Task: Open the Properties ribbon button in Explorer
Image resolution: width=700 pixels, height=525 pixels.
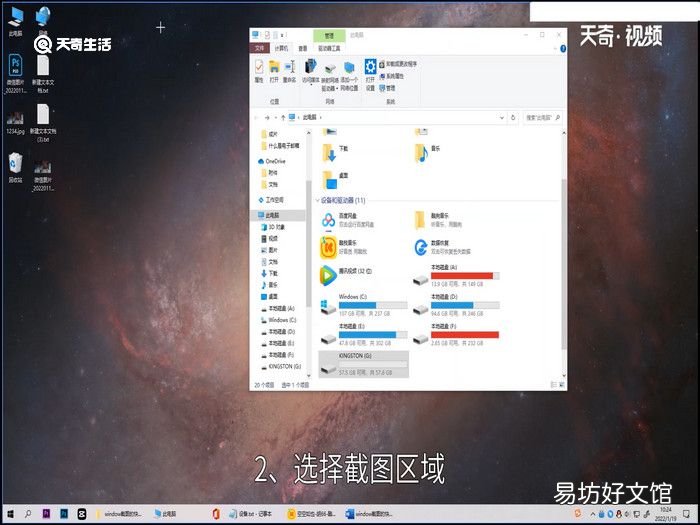Action: click(259, 71)
